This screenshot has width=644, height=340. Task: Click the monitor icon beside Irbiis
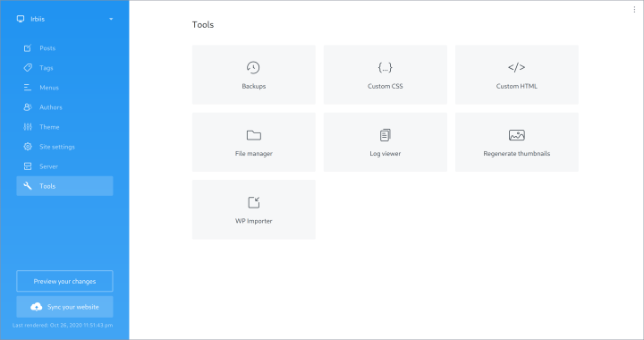(21, 19)
